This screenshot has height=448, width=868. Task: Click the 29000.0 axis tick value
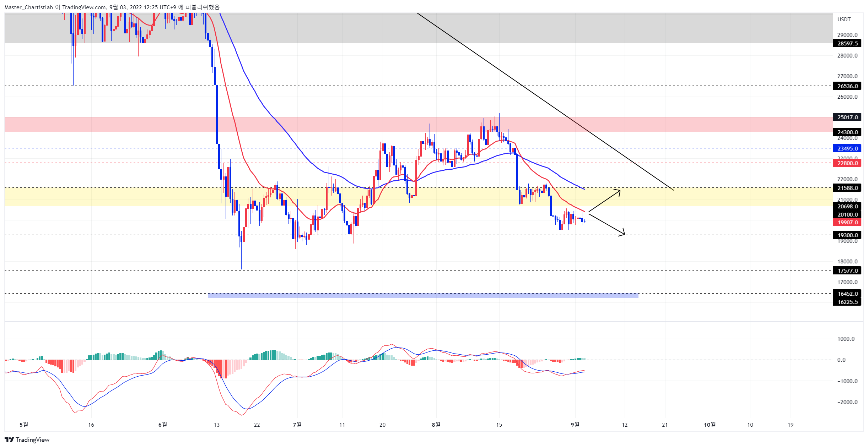(847, 35)
